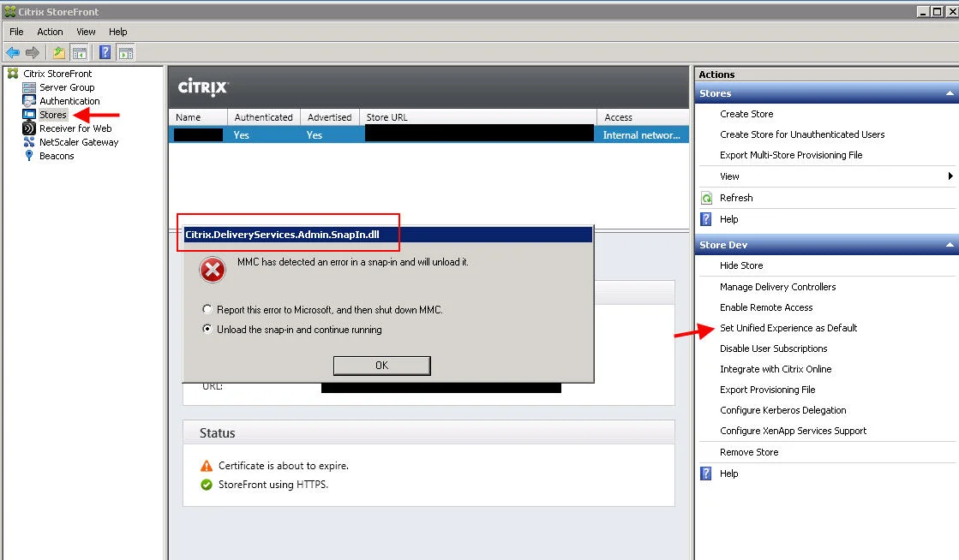This screenshot has height=560, width=959.
Task: Click the certificate expiry warning icon
Action: click(x=207, y=466)
